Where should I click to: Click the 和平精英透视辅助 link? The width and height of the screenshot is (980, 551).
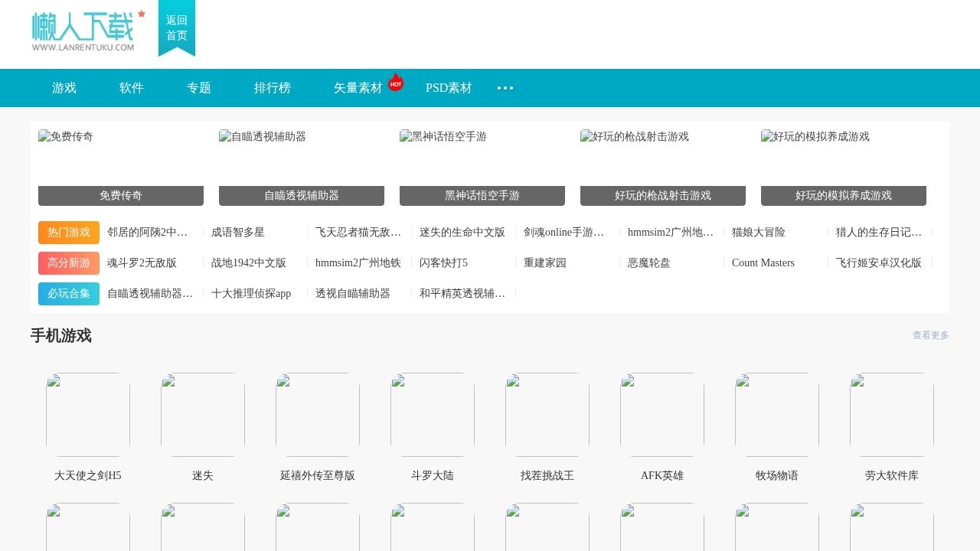(x=462, y=293)
